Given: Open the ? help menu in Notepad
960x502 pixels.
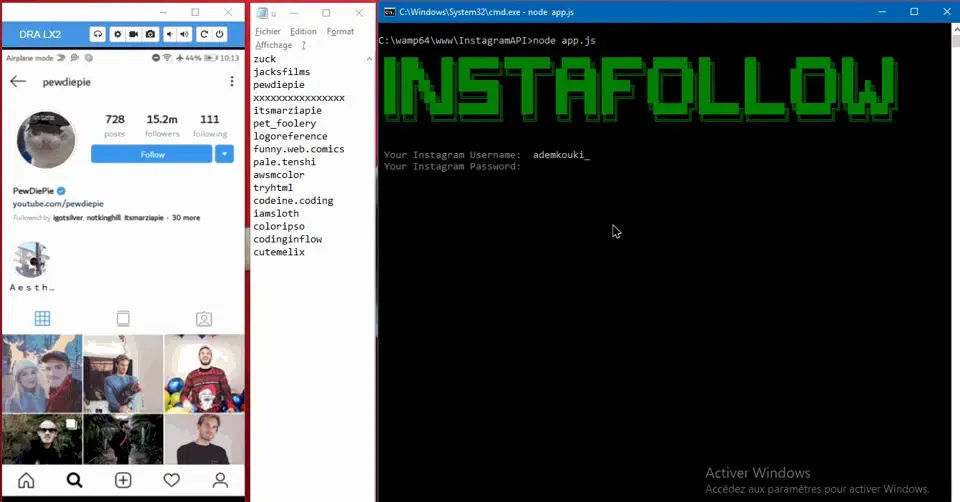Looking at the screenshot, I should pyautogui.click(x=303, y=45).
